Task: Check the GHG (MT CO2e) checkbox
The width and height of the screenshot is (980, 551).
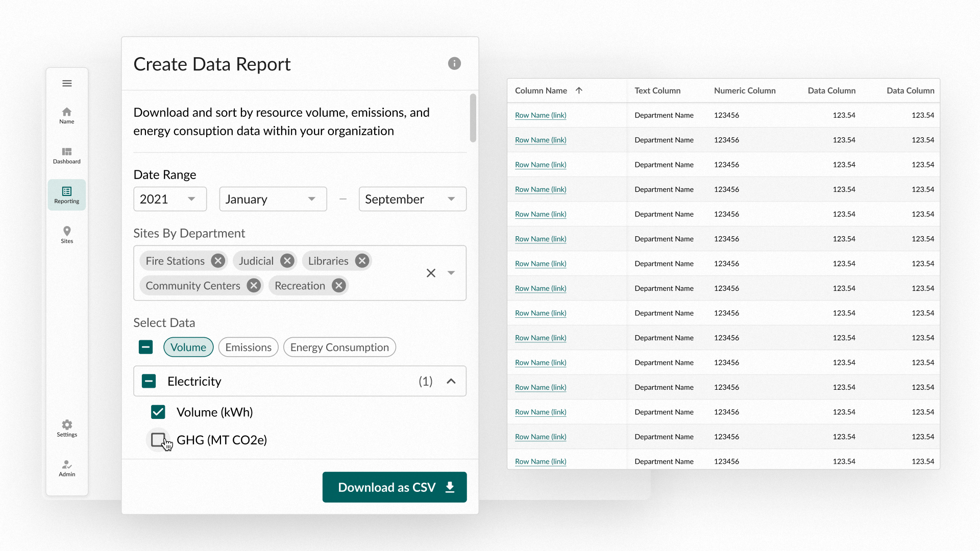Action: pyautogui.click(x=158, y=439)
